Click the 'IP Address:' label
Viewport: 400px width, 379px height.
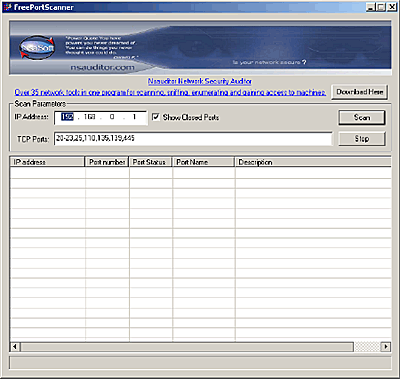click(x=31, y=117)
